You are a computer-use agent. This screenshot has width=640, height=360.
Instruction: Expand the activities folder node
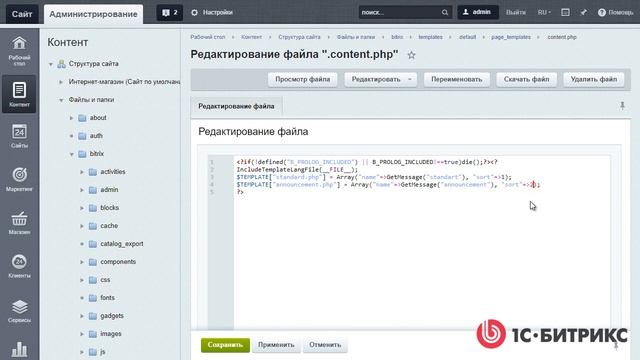point(82,172)
